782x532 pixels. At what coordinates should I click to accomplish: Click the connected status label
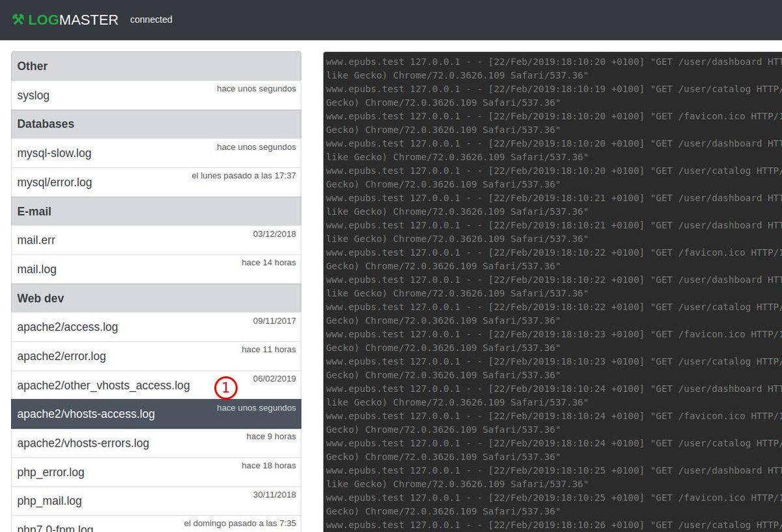pos(151,20)
